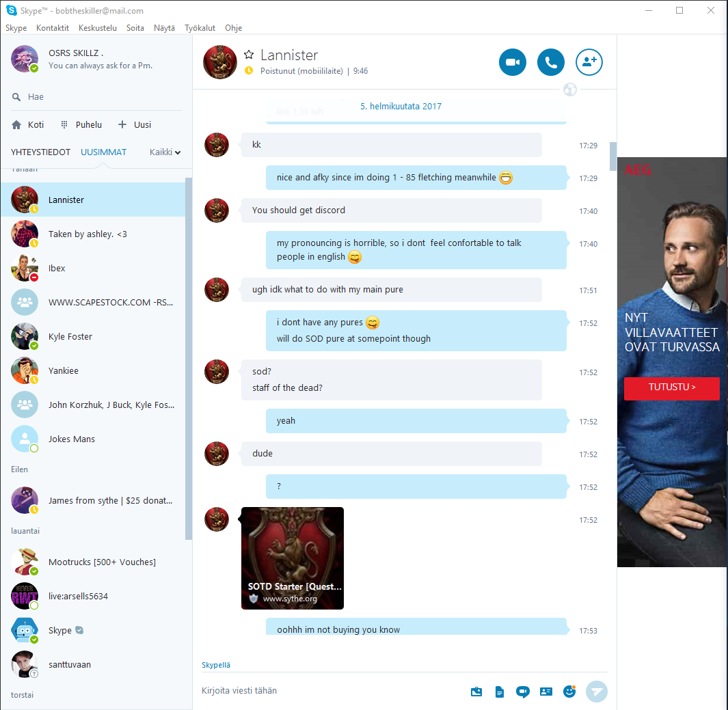Click Lannister's avatar beside the 'dude' message
The image size is (728, 710).
pos(217,453)
